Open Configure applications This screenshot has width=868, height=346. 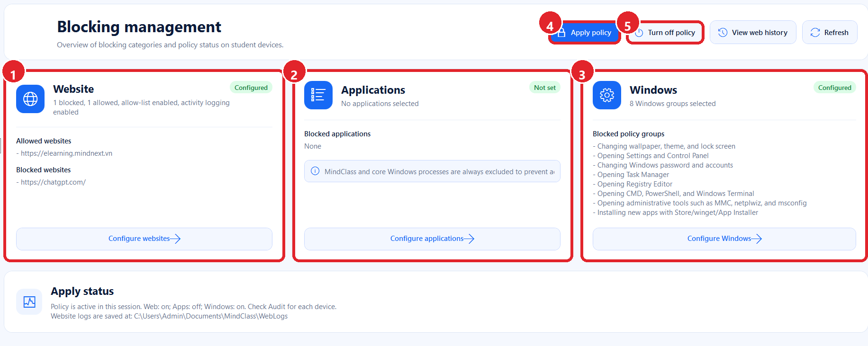432,239
